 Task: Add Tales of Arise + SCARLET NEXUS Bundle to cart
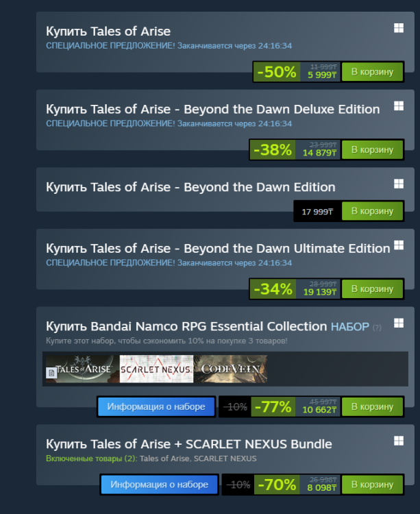(372, 485)
